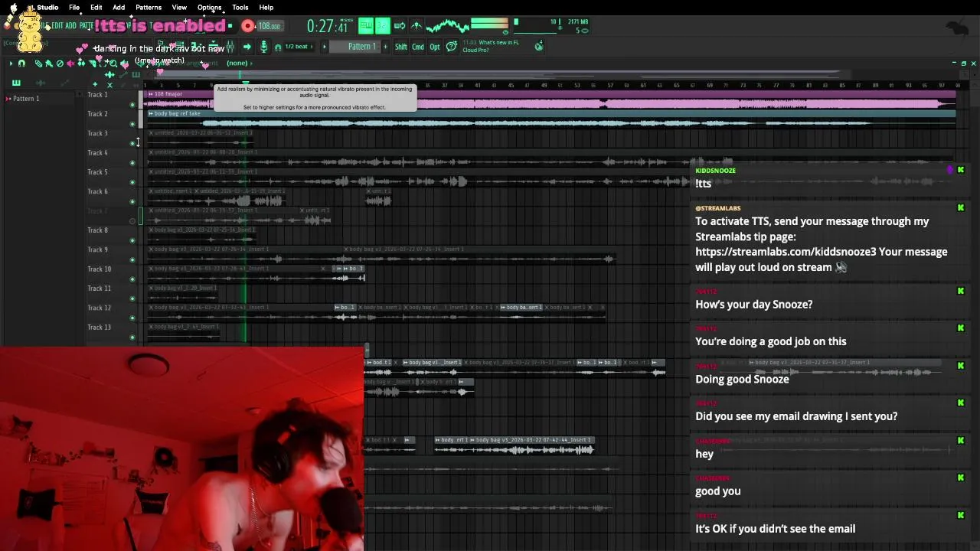The width and height of the screenshot is (980, 551).
Task: Click the arrow left of Pattern 1 selector
Action: tap(324, 47)
